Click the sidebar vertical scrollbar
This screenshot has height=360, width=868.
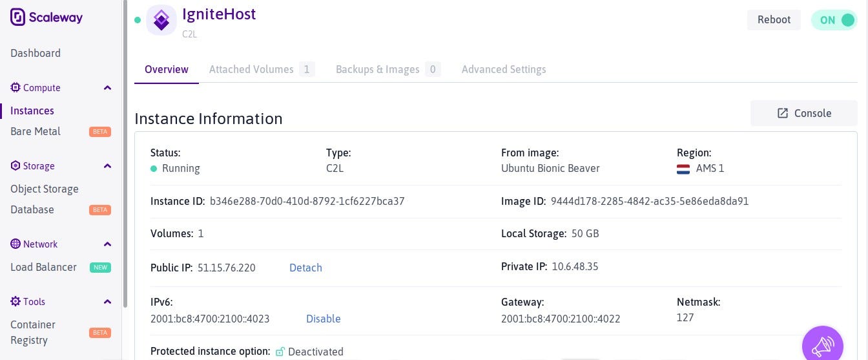click(125, 155)
